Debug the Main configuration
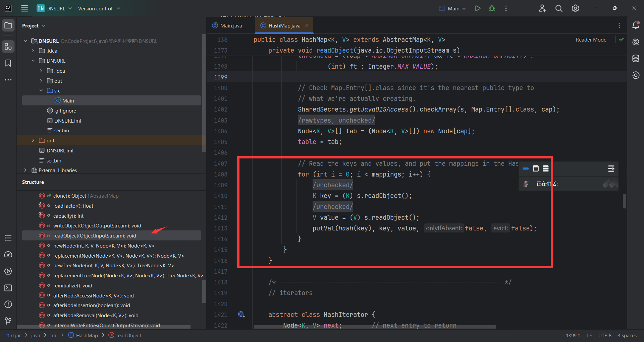Viewport: 644px width, 342px height. click(x=492, y=8)
